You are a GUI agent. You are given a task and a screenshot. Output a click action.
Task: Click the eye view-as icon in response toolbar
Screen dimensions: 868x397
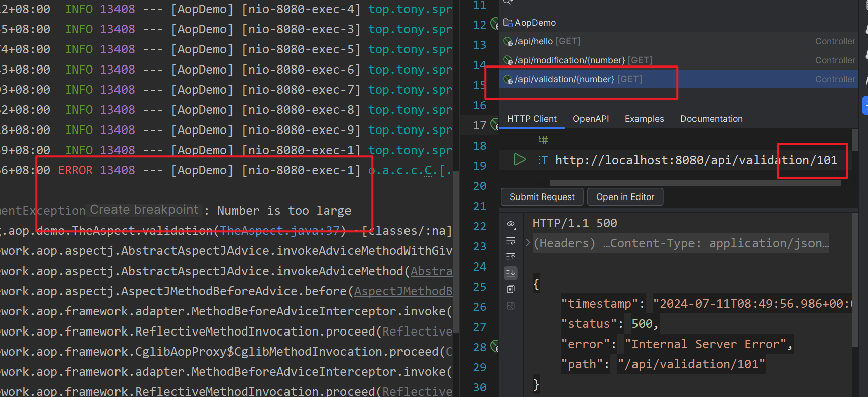[511, 224]
